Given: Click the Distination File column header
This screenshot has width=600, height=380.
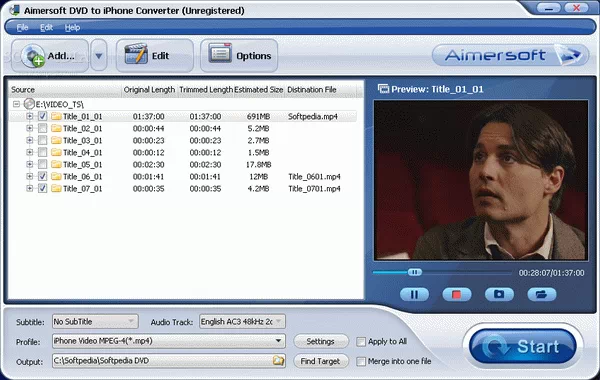Looking at the screenshot, I should pyautogui.click(x=321, y=90).
